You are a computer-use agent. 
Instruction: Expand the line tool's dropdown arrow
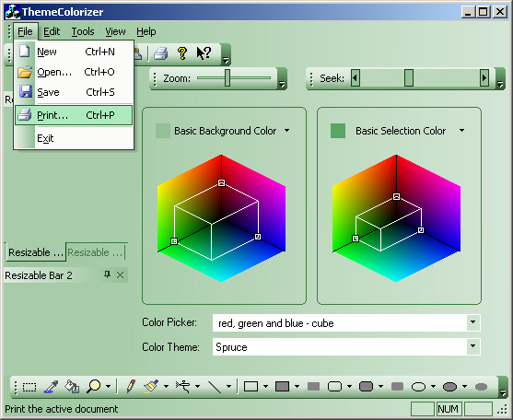[228, 386]
